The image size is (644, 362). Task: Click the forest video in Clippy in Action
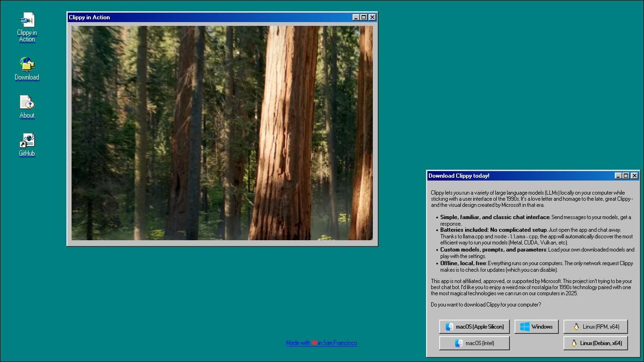click(222, 133)
